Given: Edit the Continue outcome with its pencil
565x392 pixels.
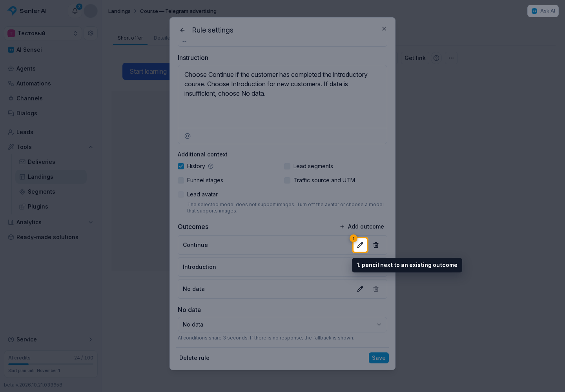Looking at the screenshot, I should pyautogui.click(x=360, y=245).
